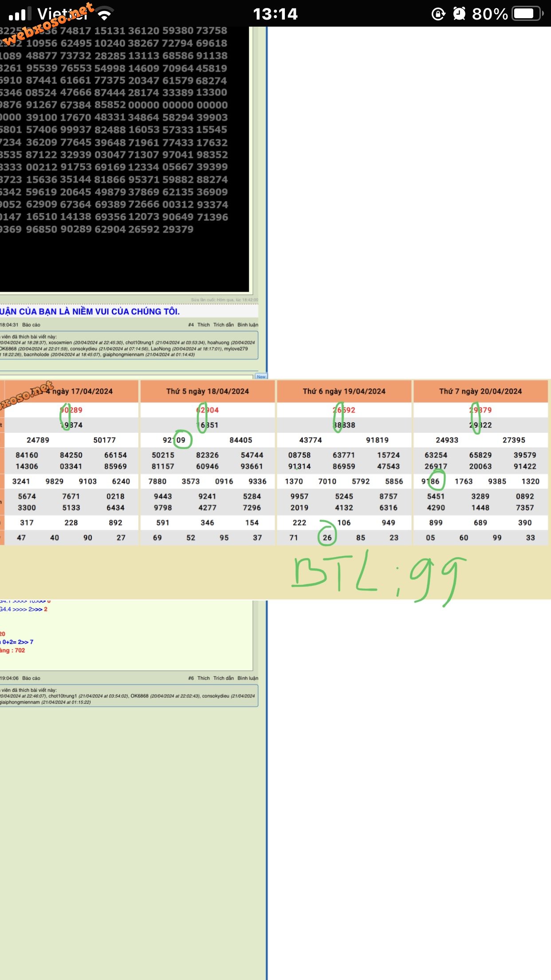Select result 689 in Thứ 7 column
551x980 pixels.
point(480,523)
